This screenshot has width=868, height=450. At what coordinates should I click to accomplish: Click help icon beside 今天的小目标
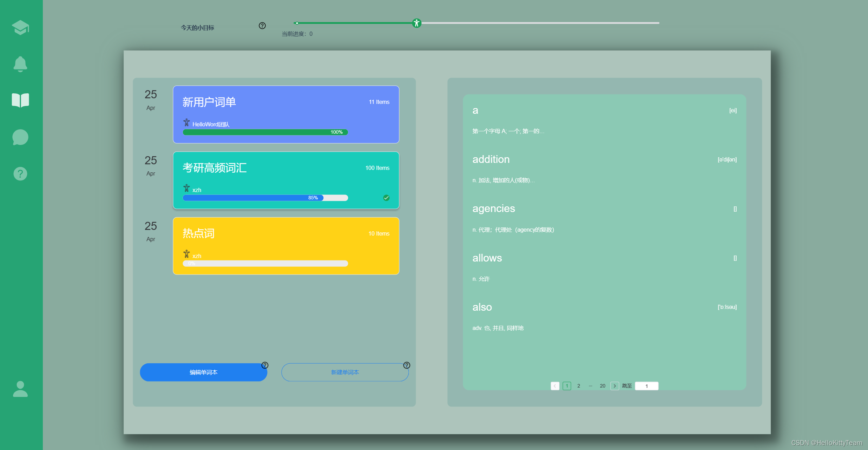(x=262, y=26)
